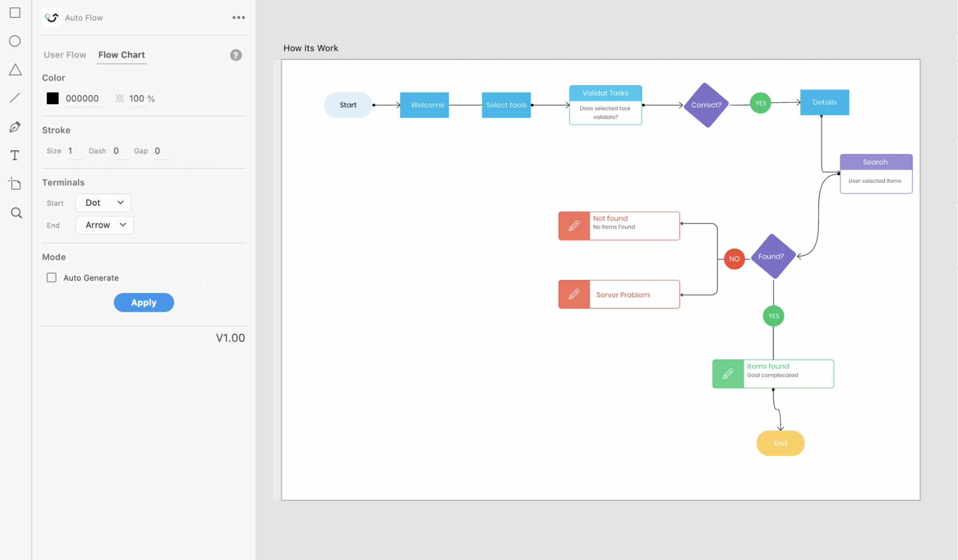Select the Pen tool
Image resolution: width=958 pixels, height=560 pixels.
[15, 127]
